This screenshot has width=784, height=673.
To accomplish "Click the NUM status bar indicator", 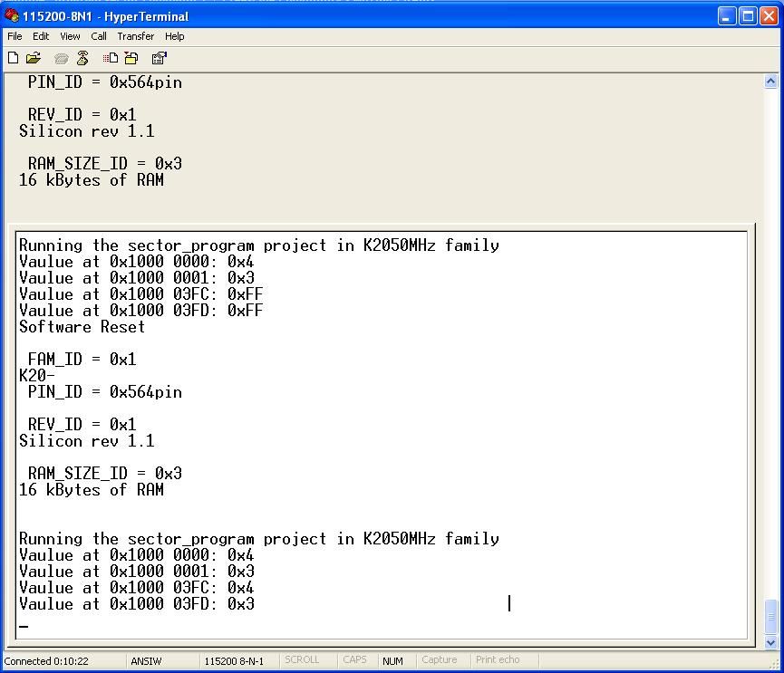I will coord(392,660).
